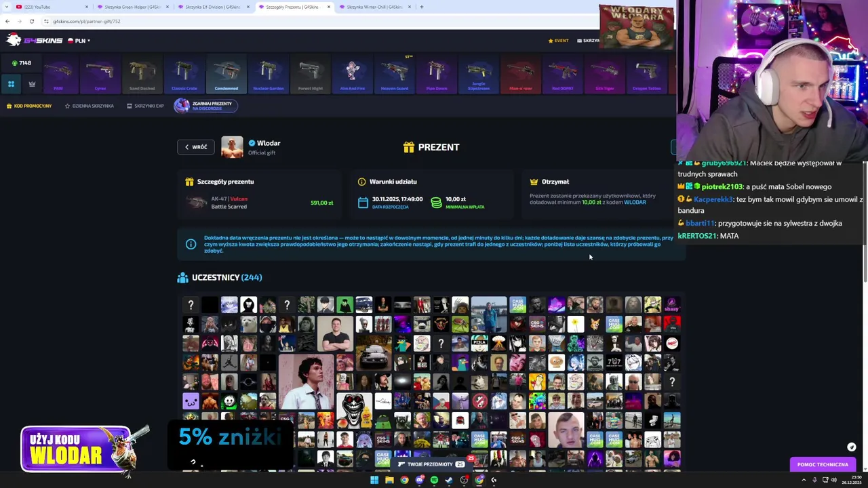Open Discord from the taskbar
This screenshot has height=488, width=868.
[x=419, y=480]
